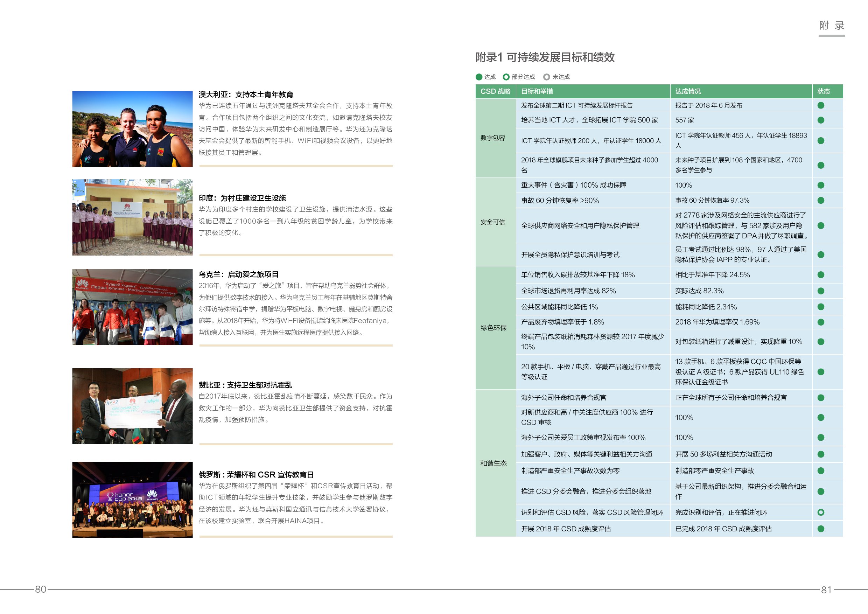Click the gray 未达成 legend icon
The height and width of the screenshot is (614, 868).
coord(546,77)
